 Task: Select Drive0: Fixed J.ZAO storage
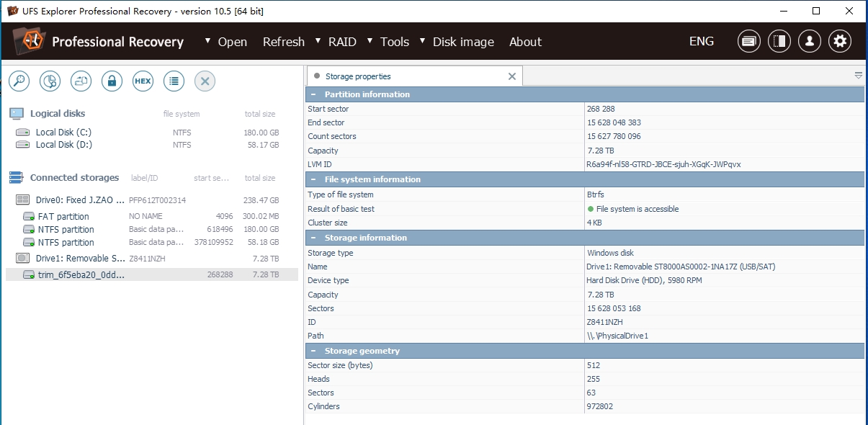pos(152,200)
